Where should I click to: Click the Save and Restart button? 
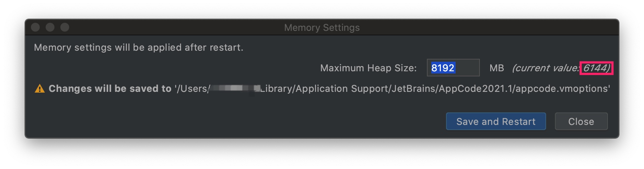[496, 122]
